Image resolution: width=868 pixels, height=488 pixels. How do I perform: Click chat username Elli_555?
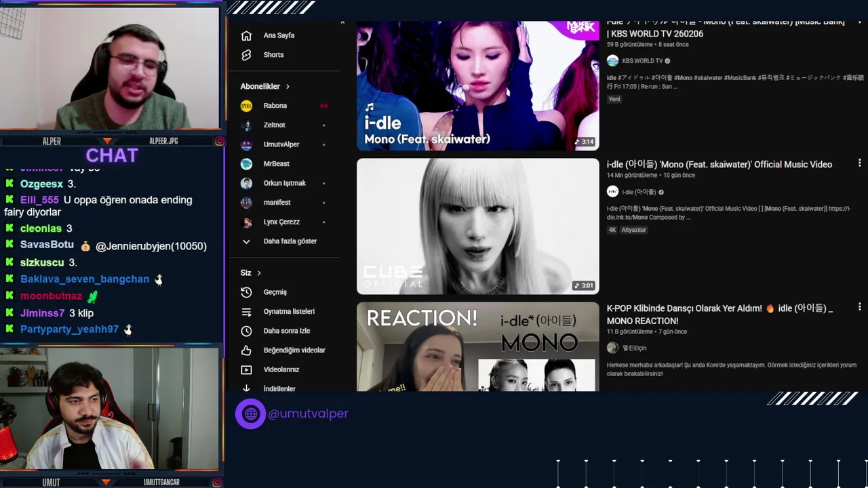39,200
